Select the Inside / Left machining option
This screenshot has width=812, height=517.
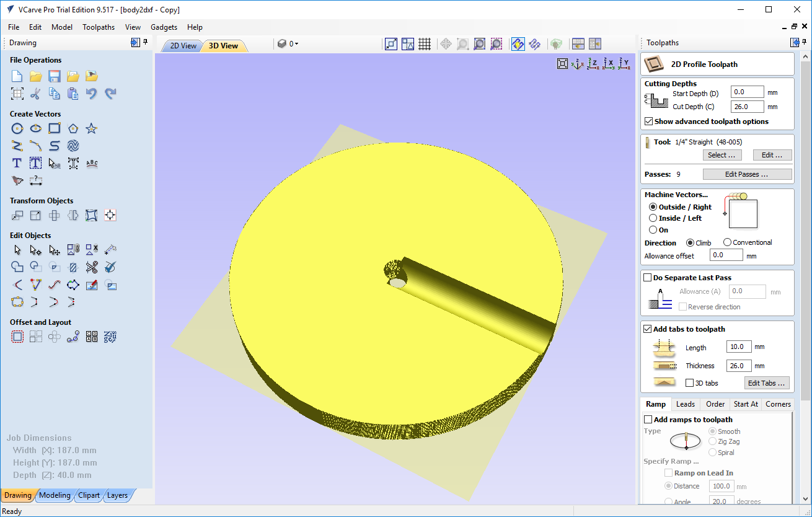pyautogui.click(x=653, y=218)
